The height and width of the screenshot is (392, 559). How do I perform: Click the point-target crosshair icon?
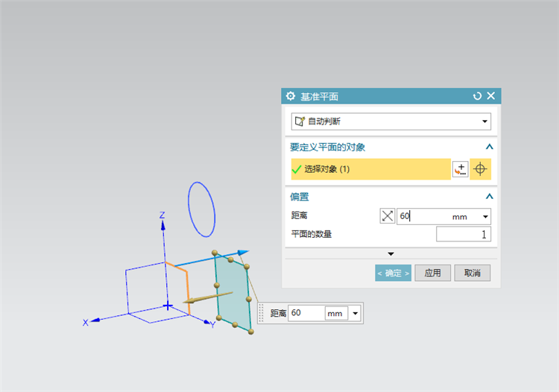click(x=480, y=169)
